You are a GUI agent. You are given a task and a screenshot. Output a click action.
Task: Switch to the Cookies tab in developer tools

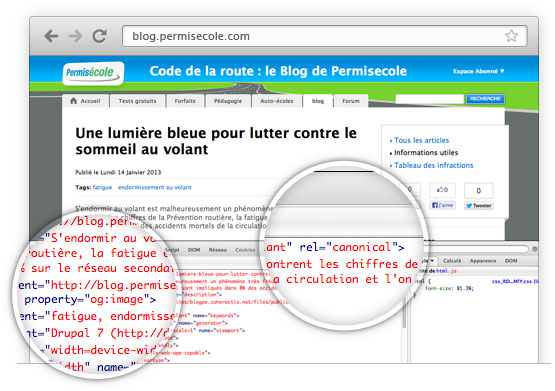click(245, 250)
